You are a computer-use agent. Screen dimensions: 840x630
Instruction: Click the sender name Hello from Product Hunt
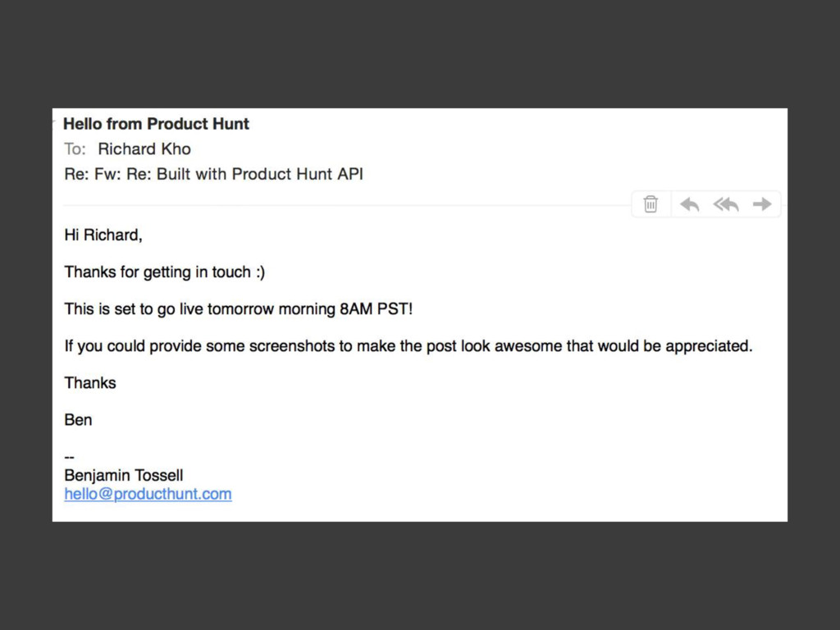(156, 124)
